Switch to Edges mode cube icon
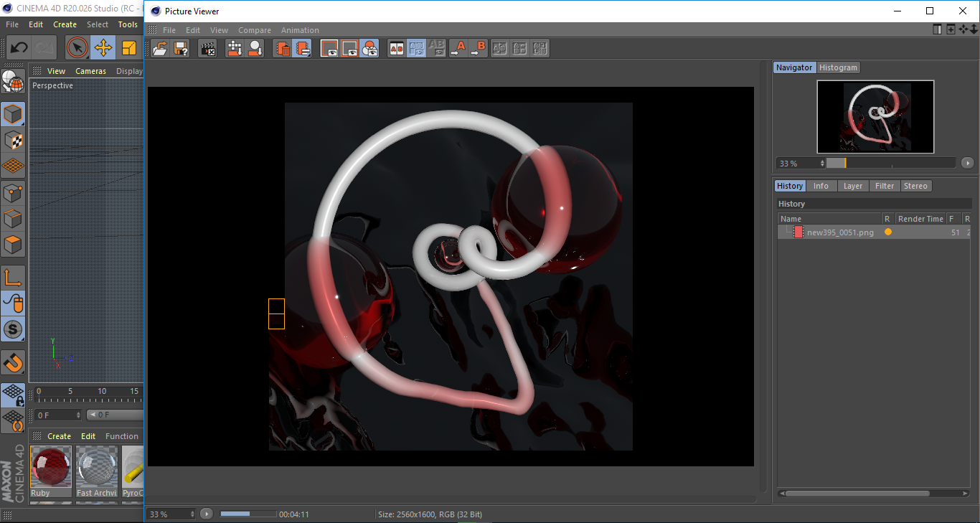The image size is (980, 523). [13, 218]
